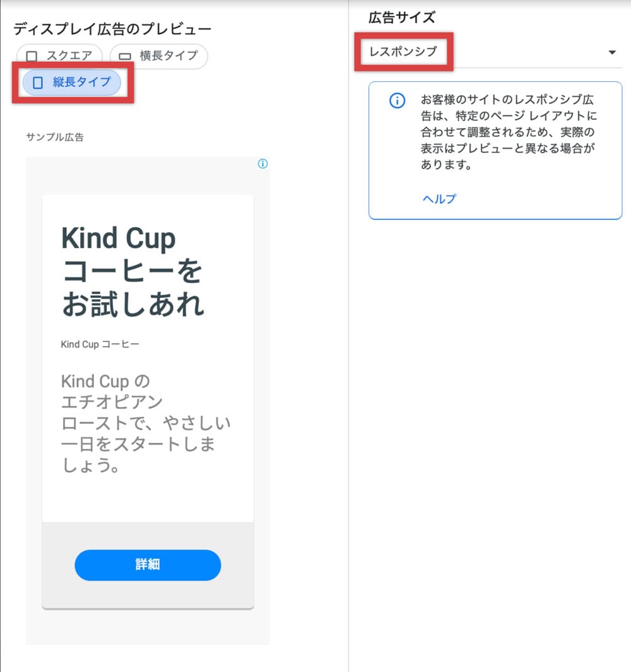
Task: Open the ヘルプ link
Action: pyautogui.click(x=439, y=199)
